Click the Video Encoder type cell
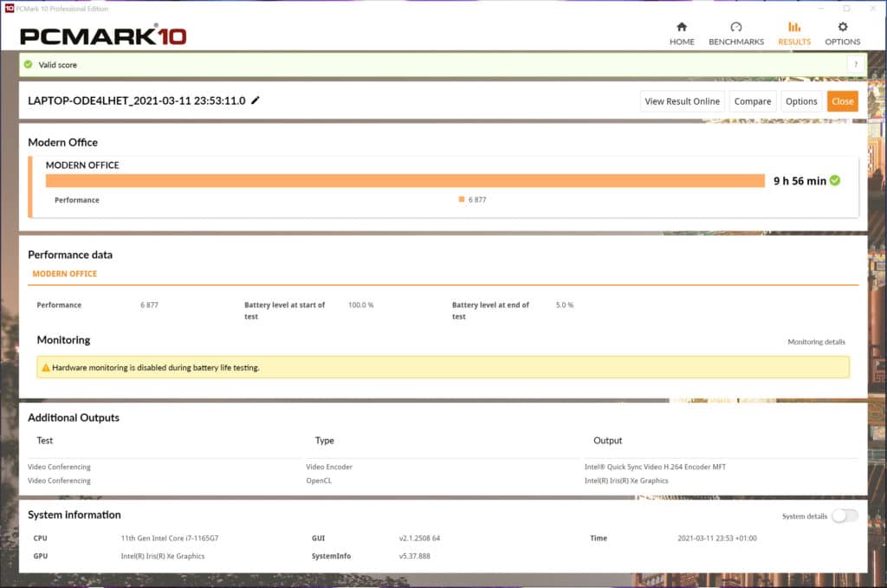Image resolution: width=887 pixels, height=588 pixels. pos(329,467)
